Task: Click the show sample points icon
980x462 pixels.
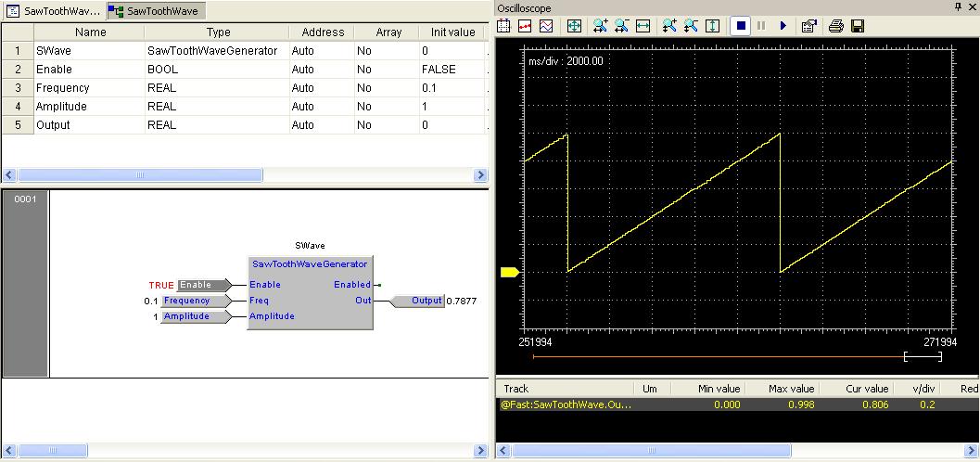Action: [526, 26]
